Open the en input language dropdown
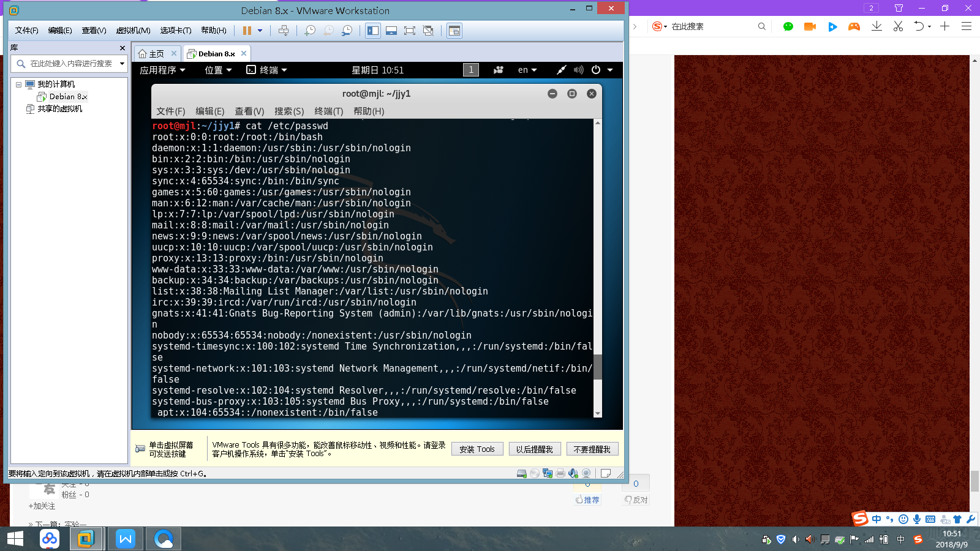Screen dimensions: 980x551 pyautogui.click(x=527, y=70)
